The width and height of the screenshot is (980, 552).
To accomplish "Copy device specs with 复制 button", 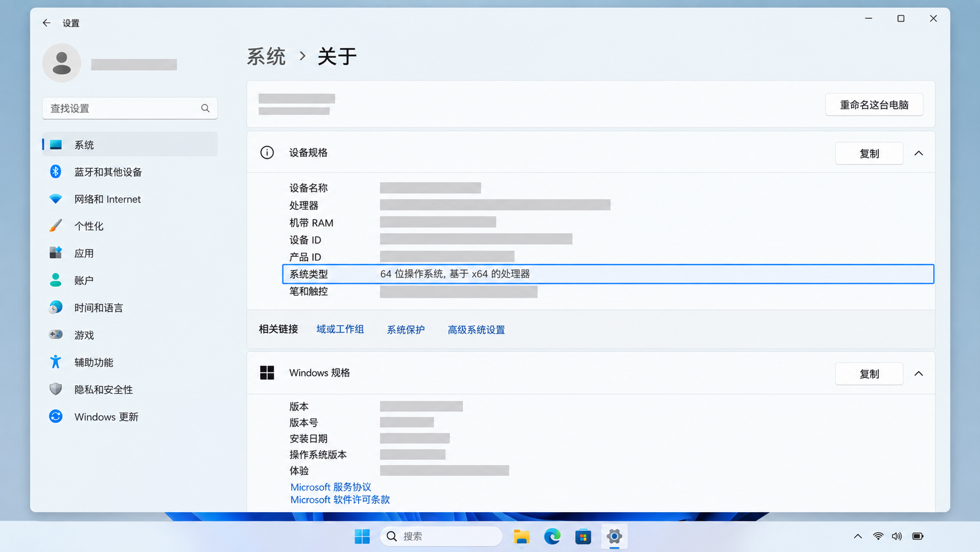I will click(x=869, y=153).
